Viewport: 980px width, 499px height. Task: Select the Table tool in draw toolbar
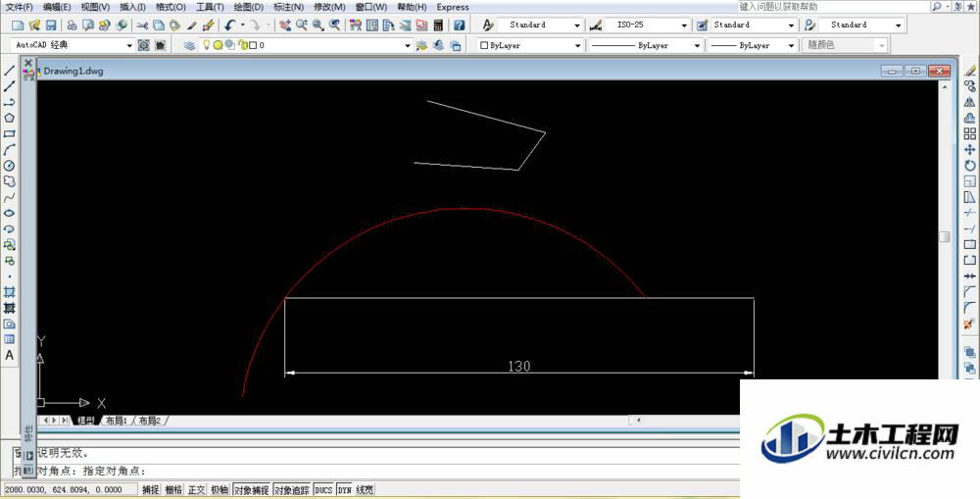click(x=10, y=339)
